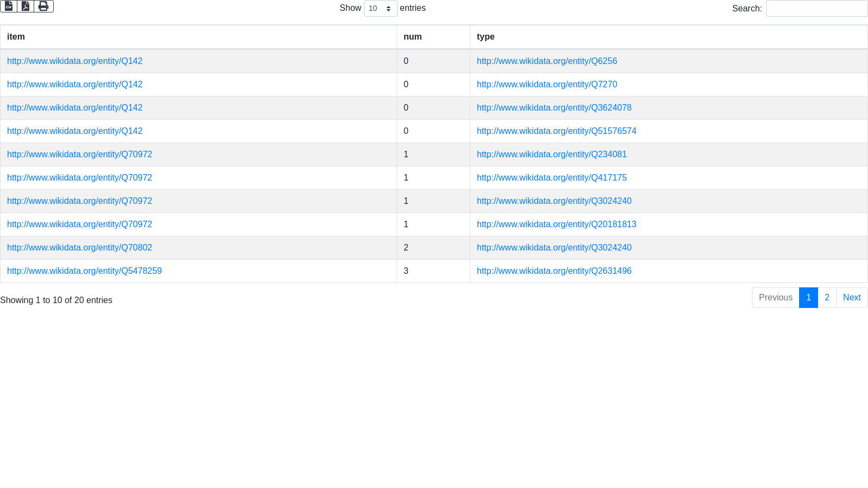Open the Q234081 type link

552,155
